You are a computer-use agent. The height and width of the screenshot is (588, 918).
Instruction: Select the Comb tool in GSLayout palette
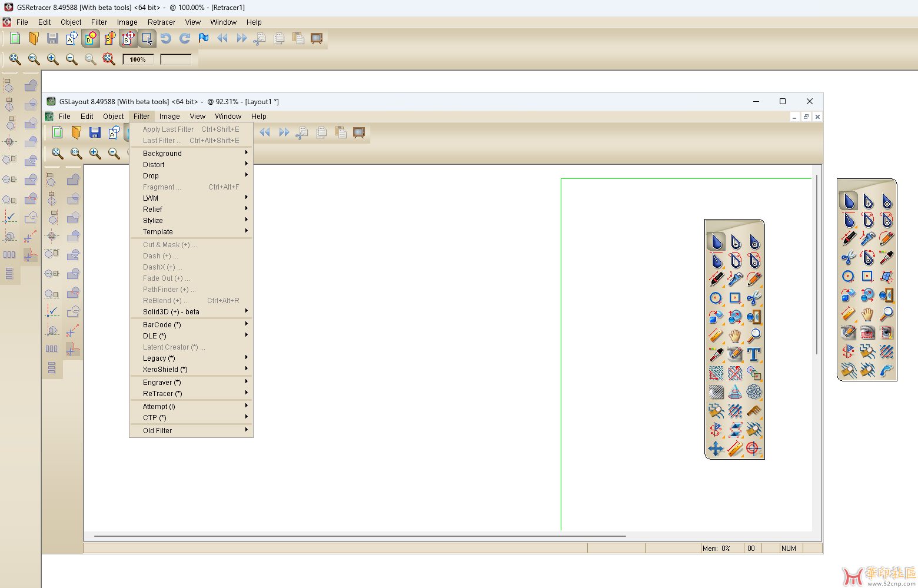[754, 410]
